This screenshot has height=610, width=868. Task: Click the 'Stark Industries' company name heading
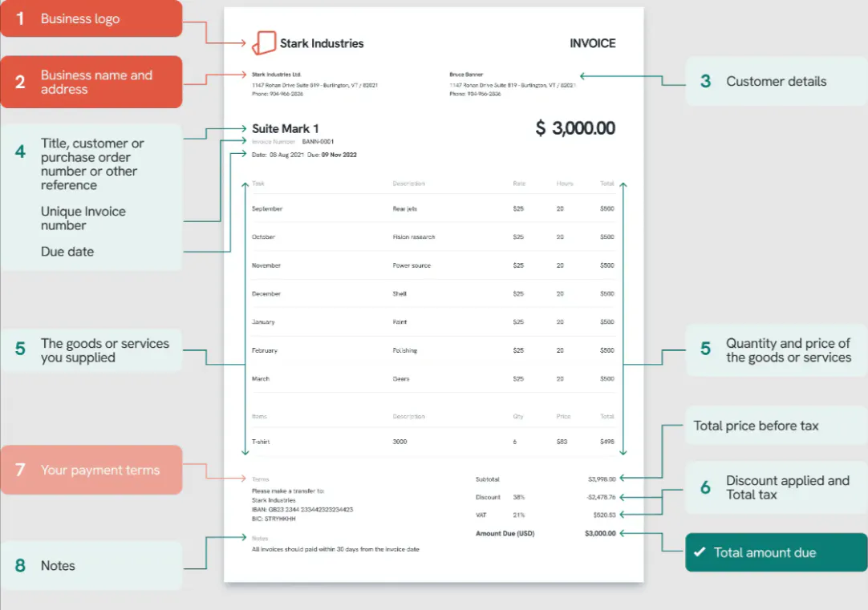(322, 43)
